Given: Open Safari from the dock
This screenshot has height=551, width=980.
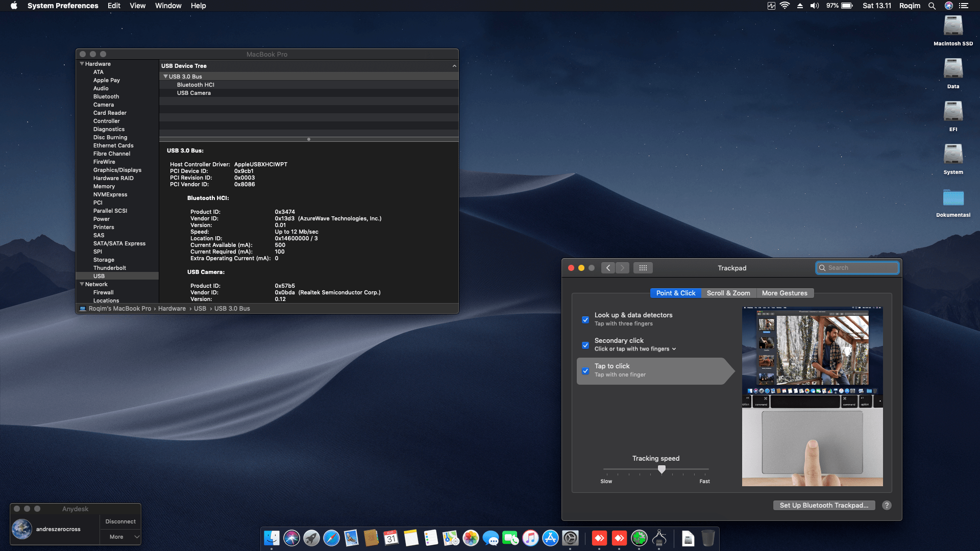Looking at the screenshot, I should (x=331, y=538).
